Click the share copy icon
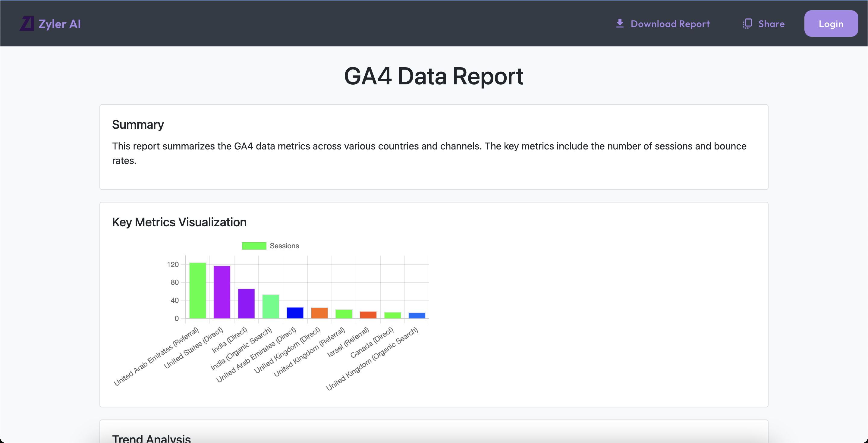The height and width of the screenshot is (443, 868). 747,24
